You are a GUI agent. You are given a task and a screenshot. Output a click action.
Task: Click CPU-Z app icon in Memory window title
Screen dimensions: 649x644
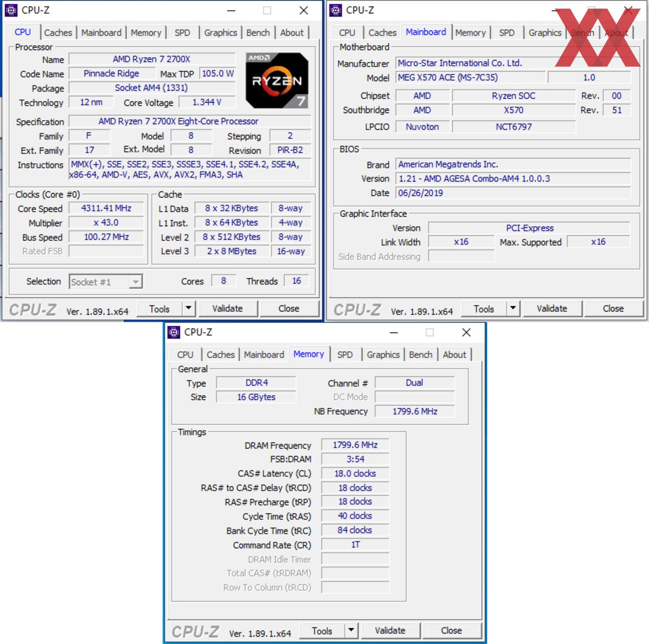coord(174,332)
